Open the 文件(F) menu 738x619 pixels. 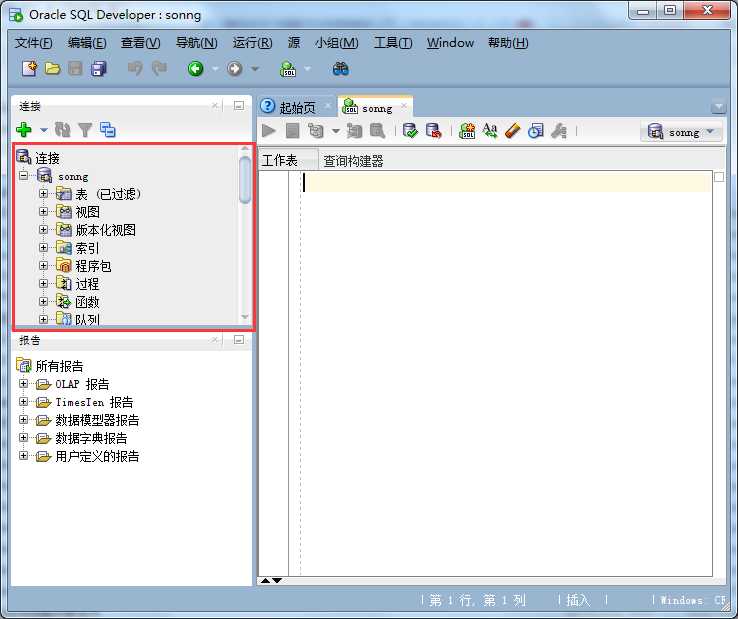click(33, 43)
